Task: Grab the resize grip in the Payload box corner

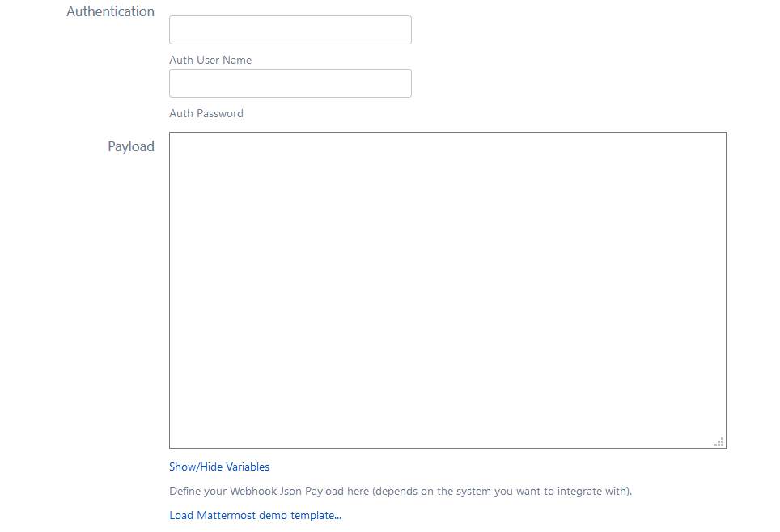Action: 719,441
